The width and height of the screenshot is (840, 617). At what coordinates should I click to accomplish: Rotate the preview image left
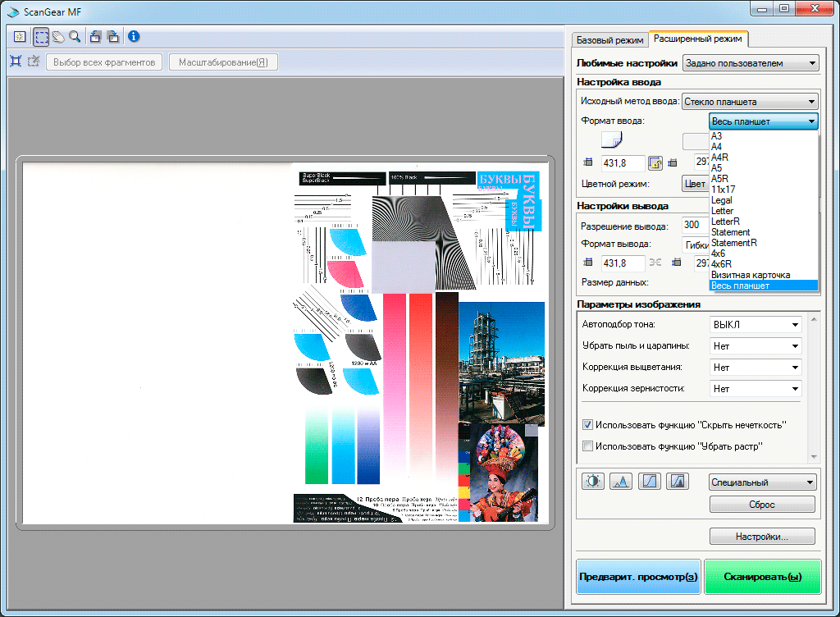[x=96, y=36]
